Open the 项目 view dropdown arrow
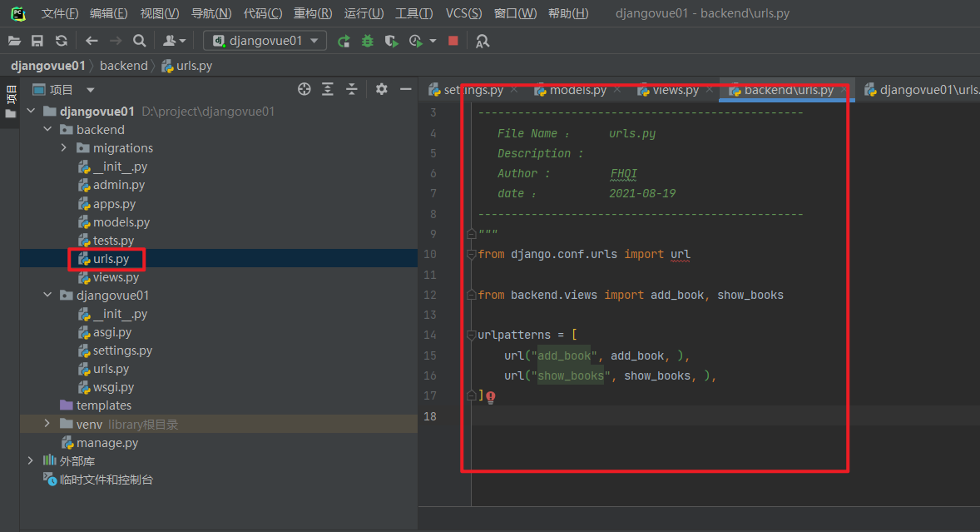The height and width of the screenshot is (532, 980). coord(91,90)
